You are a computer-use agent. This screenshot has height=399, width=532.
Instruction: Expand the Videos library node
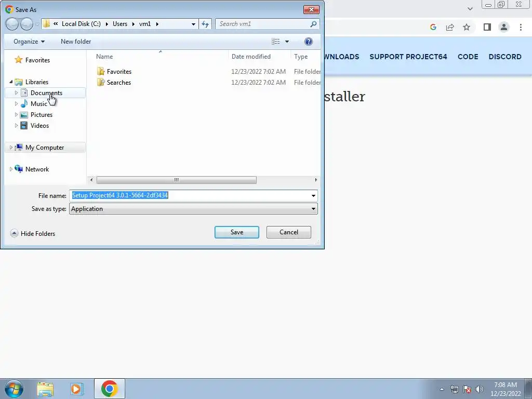16,126
